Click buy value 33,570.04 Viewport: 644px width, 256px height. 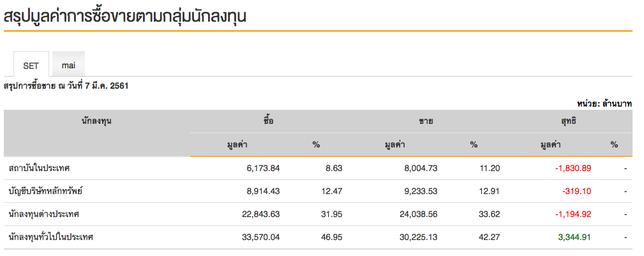(x=259, y=237)
